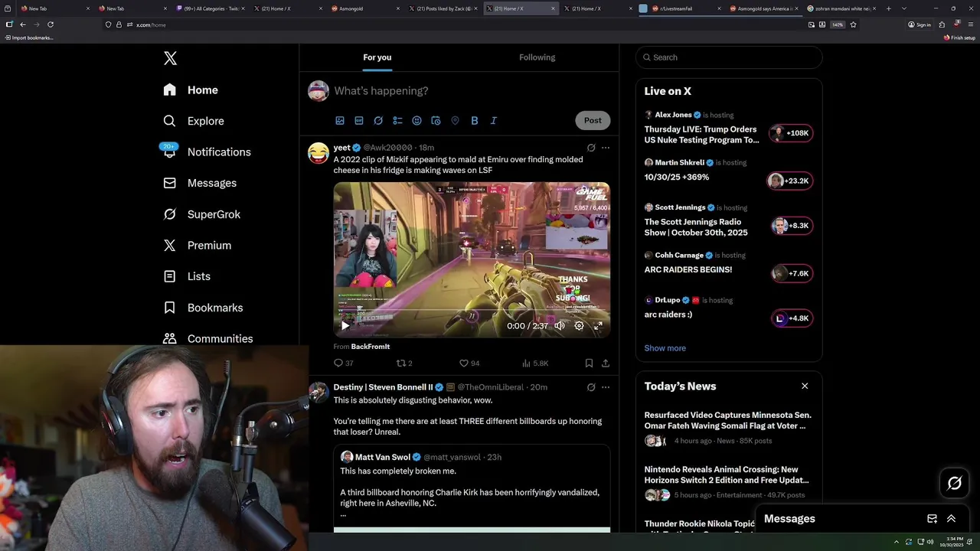Open Lists in left navigation
980x551 pixels.
[187, 276]
